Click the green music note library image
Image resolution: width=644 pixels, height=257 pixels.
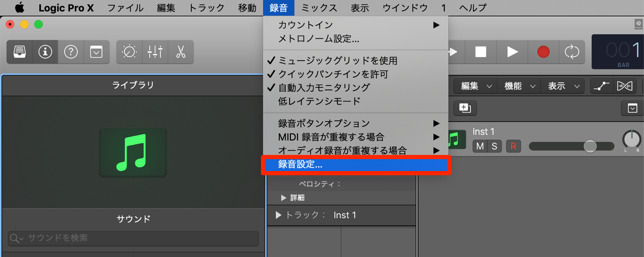(x=133, y=152)
